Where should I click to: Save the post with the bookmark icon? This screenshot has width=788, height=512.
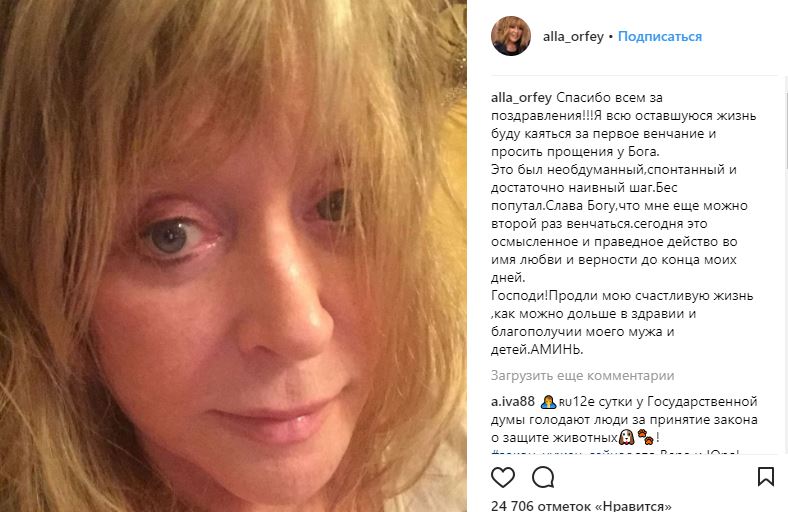[765, 477]
